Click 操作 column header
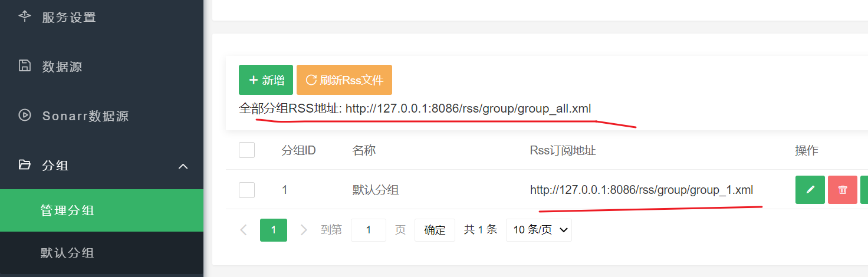Screen dimensions: 868x277 [807, 150]
